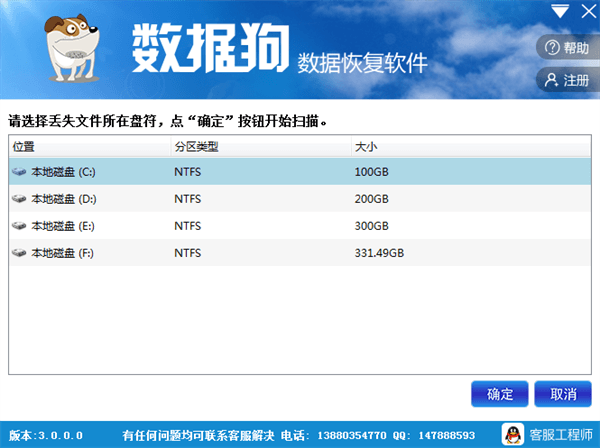Close the data recovery window
This screenshot has width=600, height=448.
pyautogui.click(x=589, y=11)
